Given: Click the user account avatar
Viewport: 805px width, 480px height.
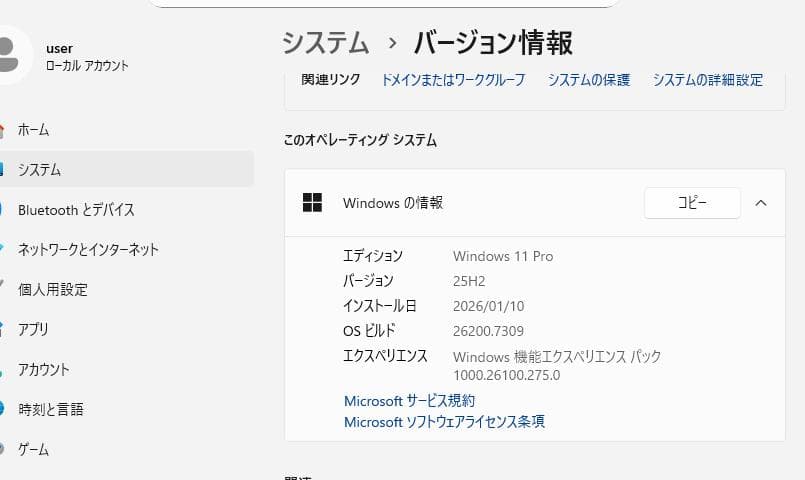Looking at the screenshot, I should (x=11, y=55).
